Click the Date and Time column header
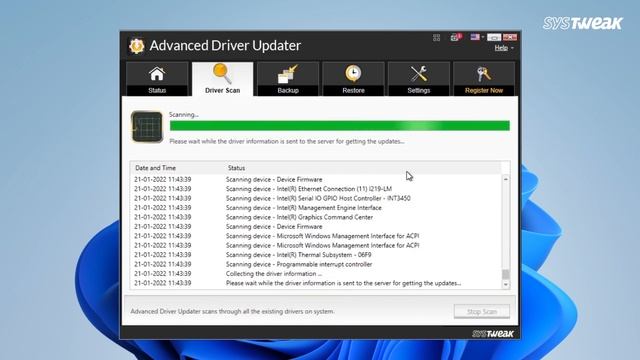 coord(156,168)
